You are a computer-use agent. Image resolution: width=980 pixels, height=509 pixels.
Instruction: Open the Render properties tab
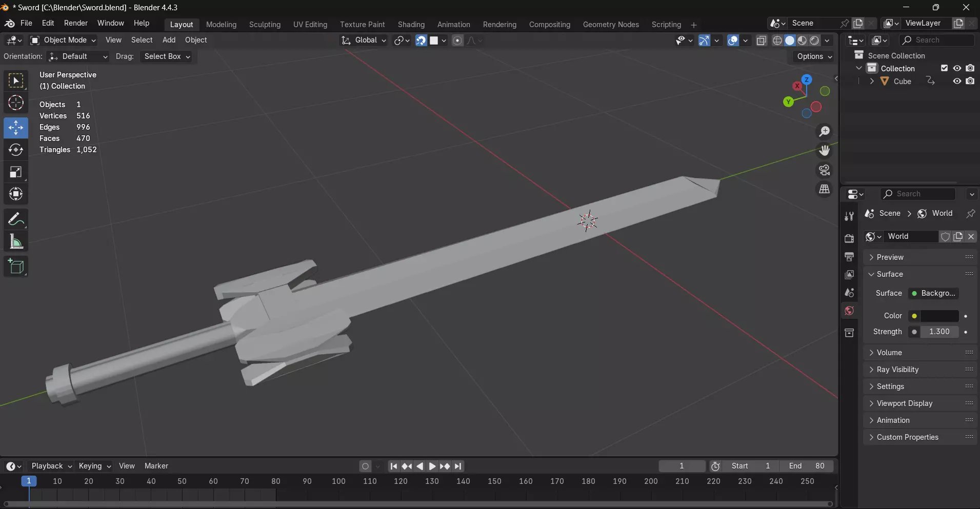[849, 238]
